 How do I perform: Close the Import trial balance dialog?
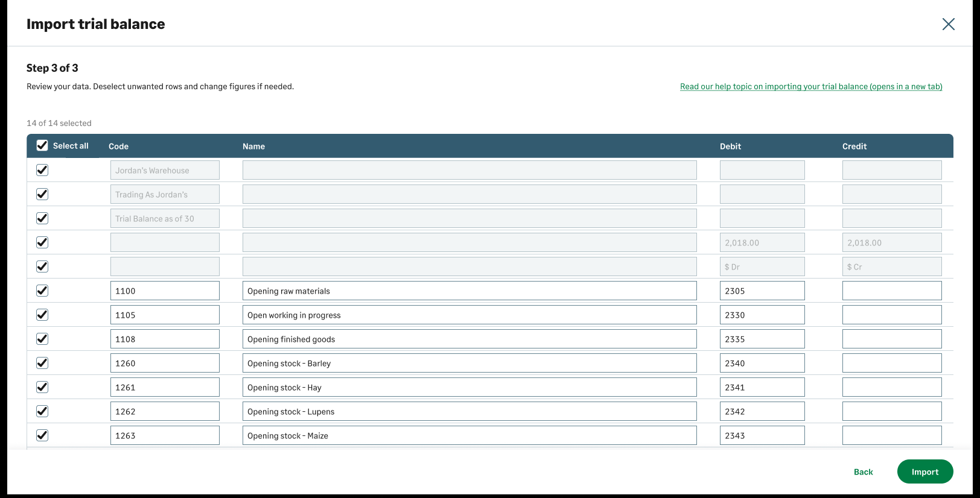(x=948, y=24)
